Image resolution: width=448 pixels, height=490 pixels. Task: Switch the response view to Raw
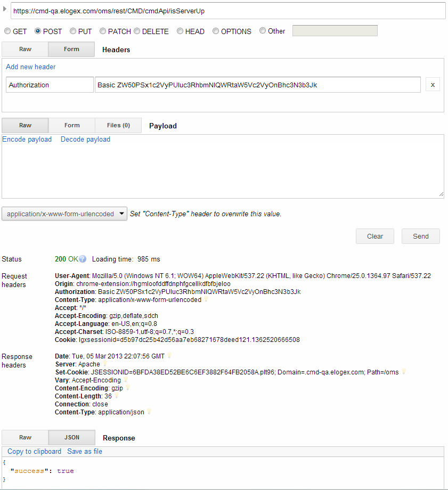(x=25, y=437)
